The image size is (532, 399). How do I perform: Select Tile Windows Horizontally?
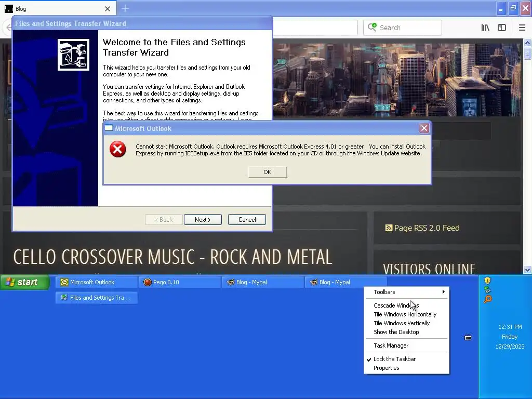406,314
